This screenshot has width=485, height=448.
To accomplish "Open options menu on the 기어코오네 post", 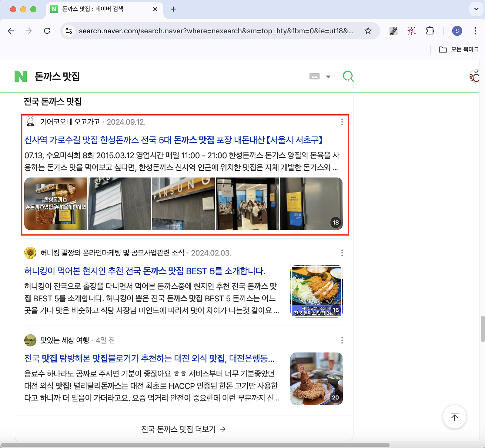I will [x=342, y=122].
